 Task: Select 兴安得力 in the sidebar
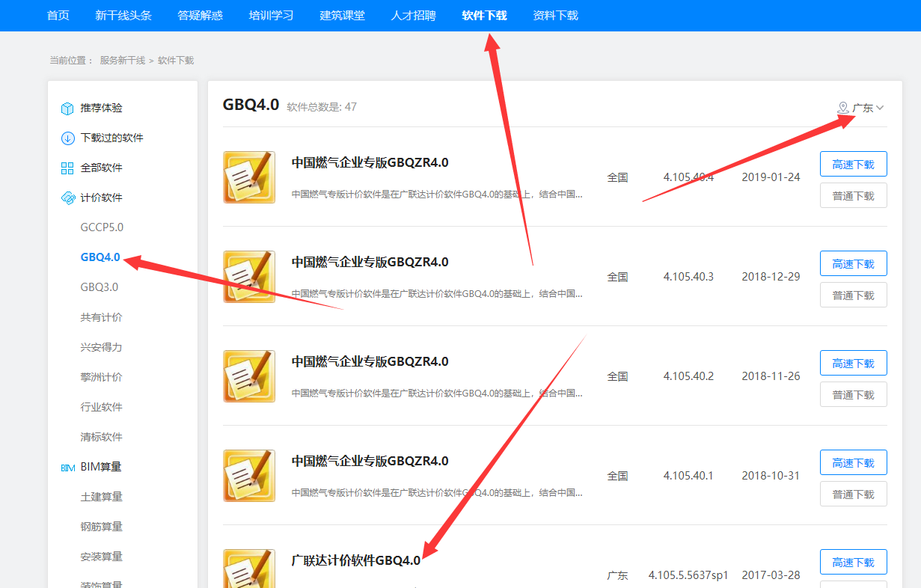coord(102,347)
